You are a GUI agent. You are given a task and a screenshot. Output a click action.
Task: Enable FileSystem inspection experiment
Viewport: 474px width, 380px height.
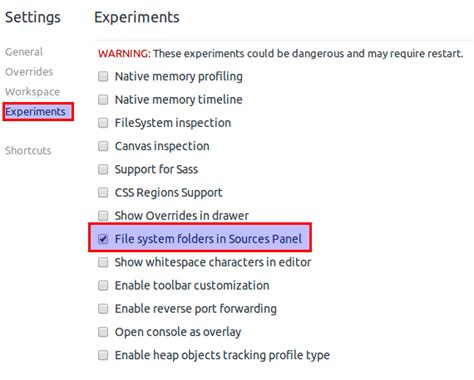(x=103, y=123)
